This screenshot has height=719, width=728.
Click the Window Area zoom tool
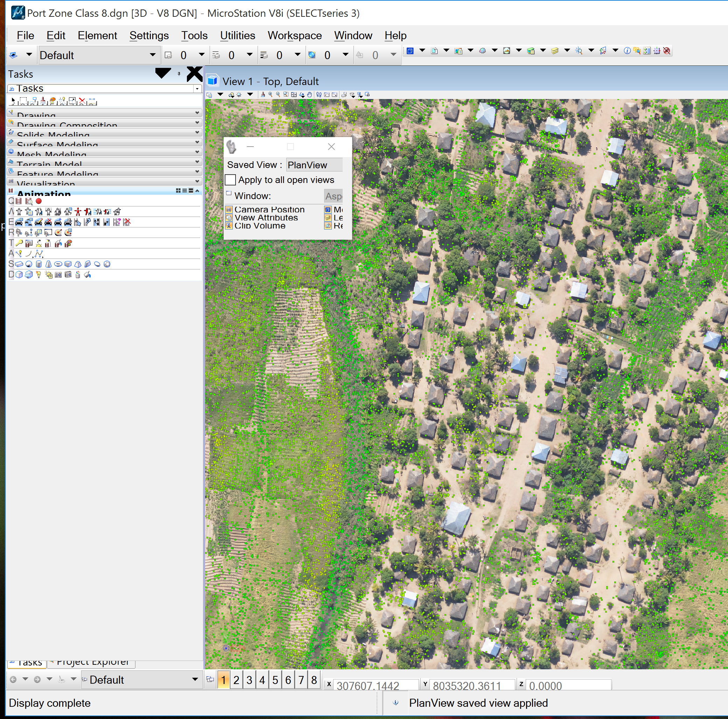pyautogui.click(x=286, y=94)
